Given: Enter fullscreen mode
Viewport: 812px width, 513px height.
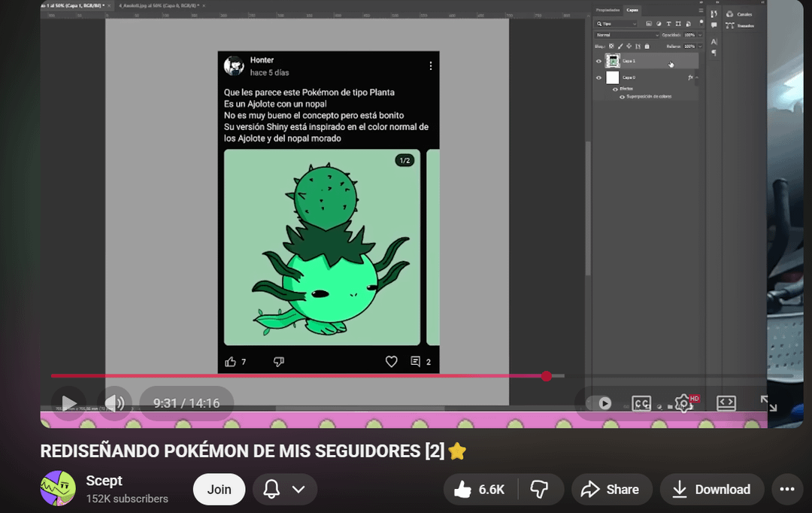Looking at the screenshot, I should [768, 403].
